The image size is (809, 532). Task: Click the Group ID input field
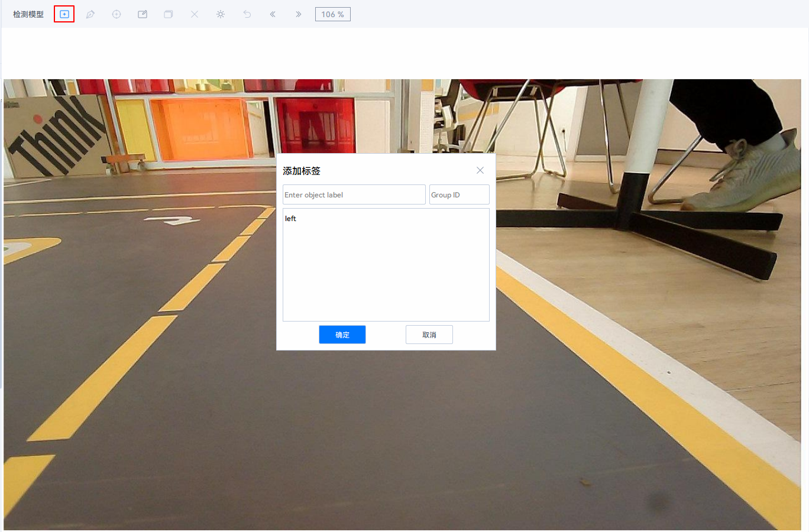[x=459, y=194]
